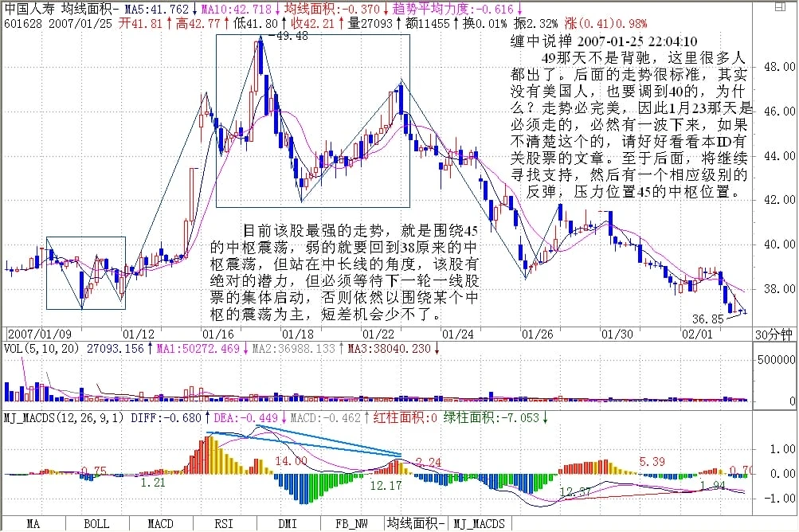Select the blue divergence trendline on MACD

pos(303,444)
